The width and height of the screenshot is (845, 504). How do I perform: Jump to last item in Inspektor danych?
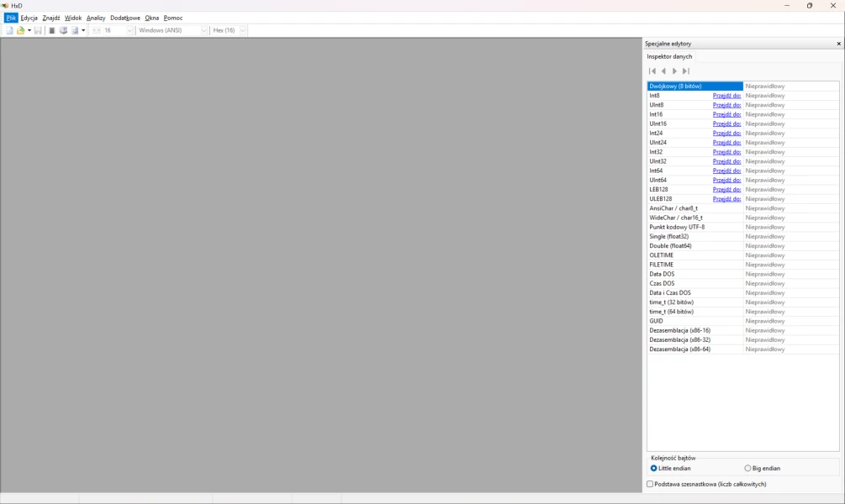(x=686, y=71)
